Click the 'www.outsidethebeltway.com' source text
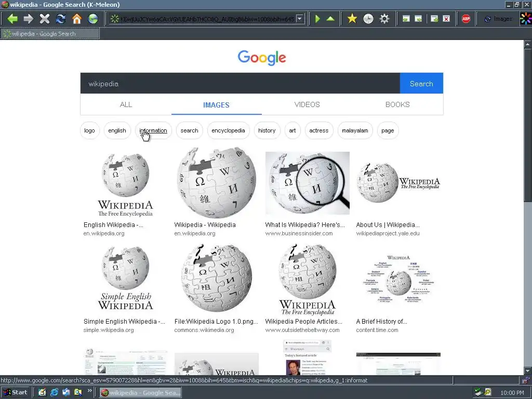532x399 pixels. [x=302, y=330]
